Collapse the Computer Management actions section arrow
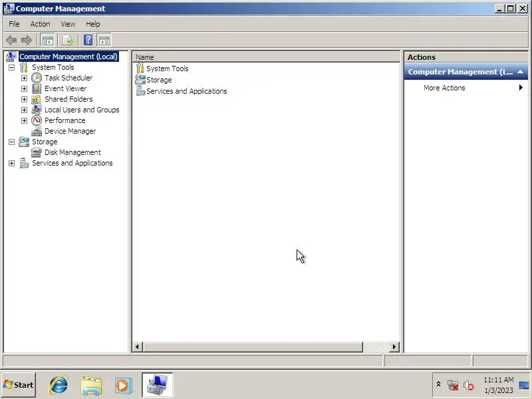 tap(520, 72)
